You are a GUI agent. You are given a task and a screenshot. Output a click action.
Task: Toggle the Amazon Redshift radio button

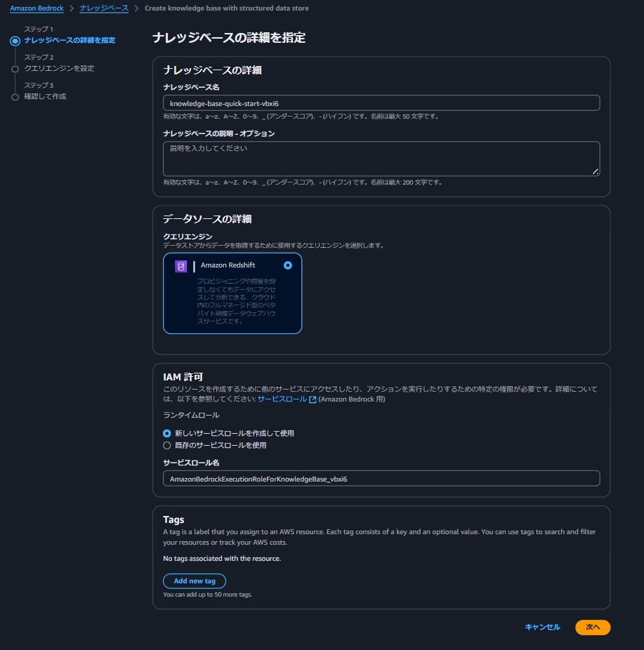288,265
